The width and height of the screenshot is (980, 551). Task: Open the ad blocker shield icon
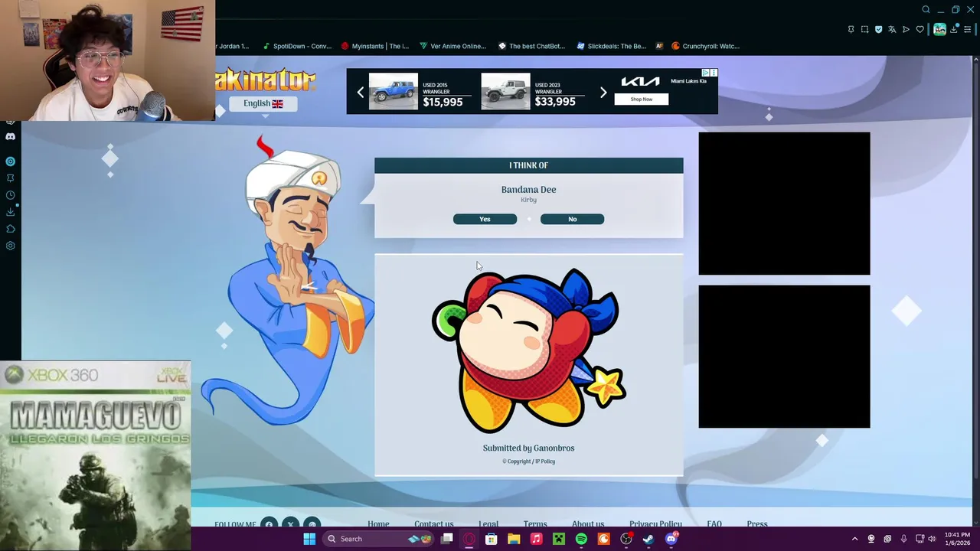coord(878,30)
